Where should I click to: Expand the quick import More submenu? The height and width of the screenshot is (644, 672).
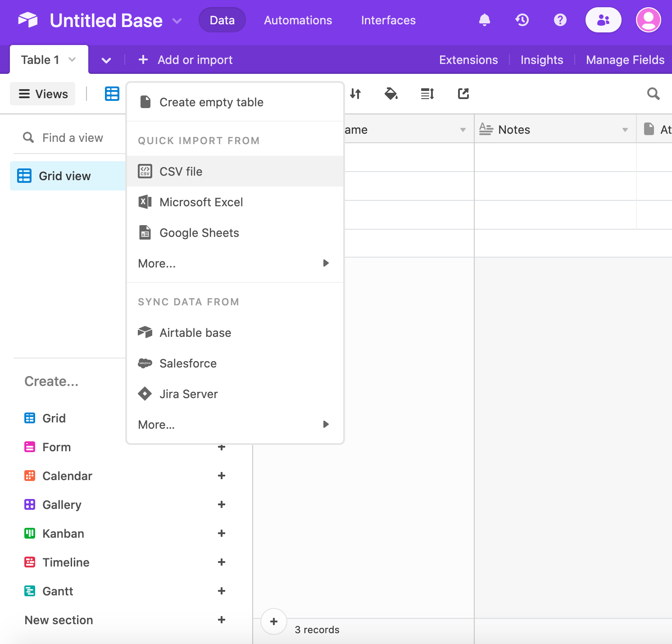(235, 263)
